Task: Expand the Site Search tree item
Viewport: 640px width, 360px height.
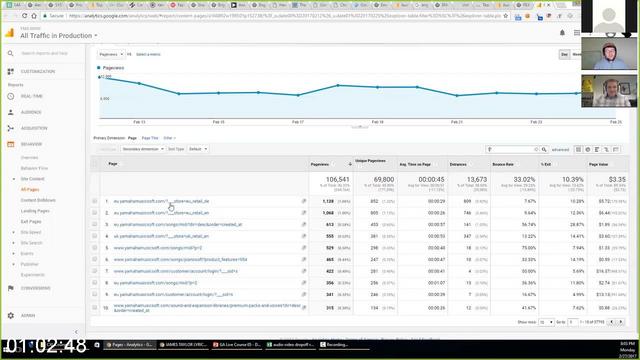Action: click(x=14, y=243)
